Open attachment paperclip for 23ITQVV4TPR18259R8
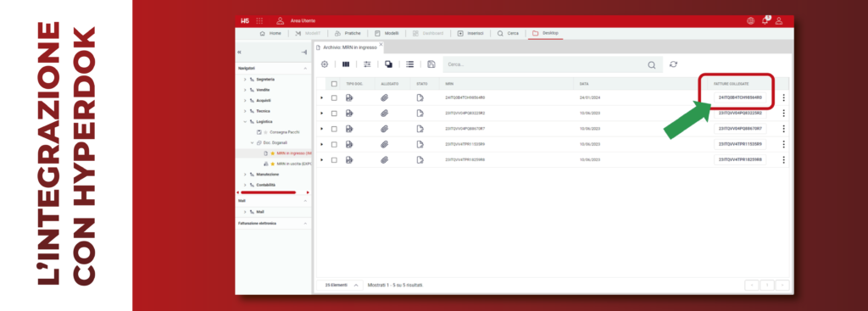Screen dimensions: 868x311 tap(384, 160)
